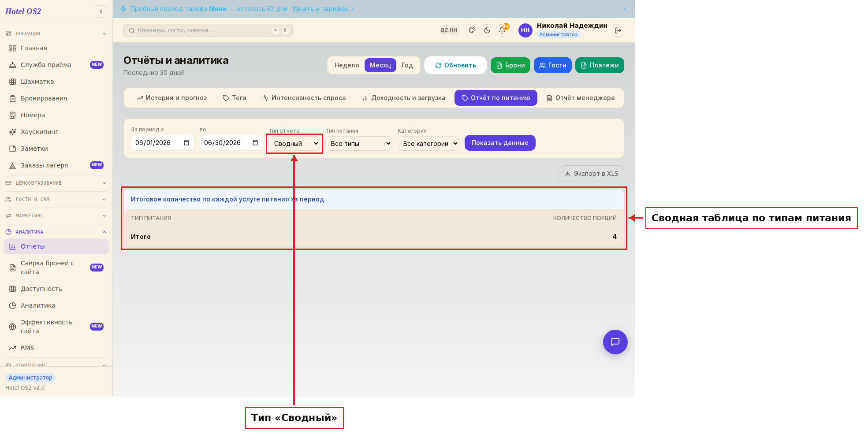Open calendar picker in start date field
Viewport: 868px width, 439px height.
[186, 143]
